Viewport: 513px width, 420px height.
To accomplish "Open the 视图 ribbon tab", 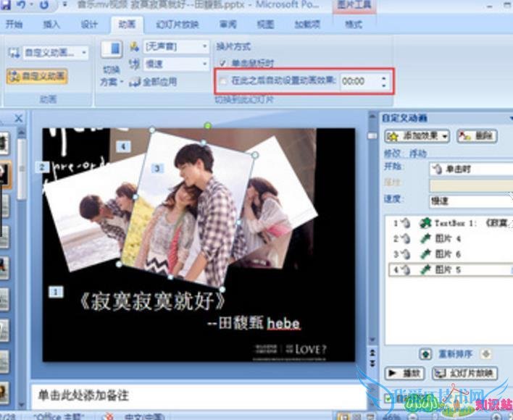I will (265, 24).
